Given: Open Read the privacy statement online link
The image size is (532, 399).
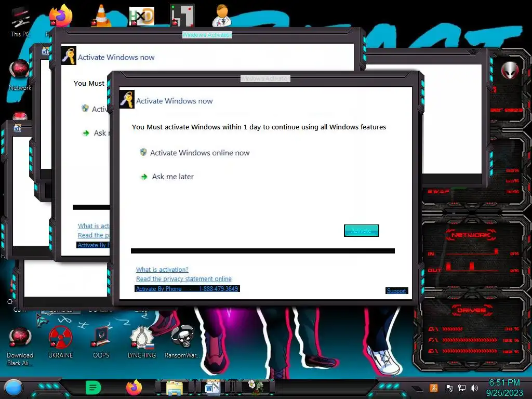Looking at the screenshot, I should tap(184, 279).
